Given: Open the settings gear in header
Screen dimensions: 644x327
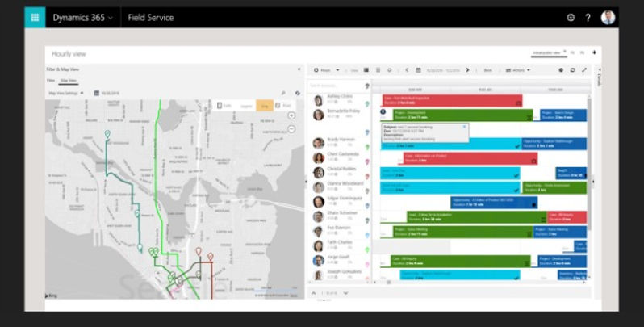Looking at the screenshot, I should [571, 18].
